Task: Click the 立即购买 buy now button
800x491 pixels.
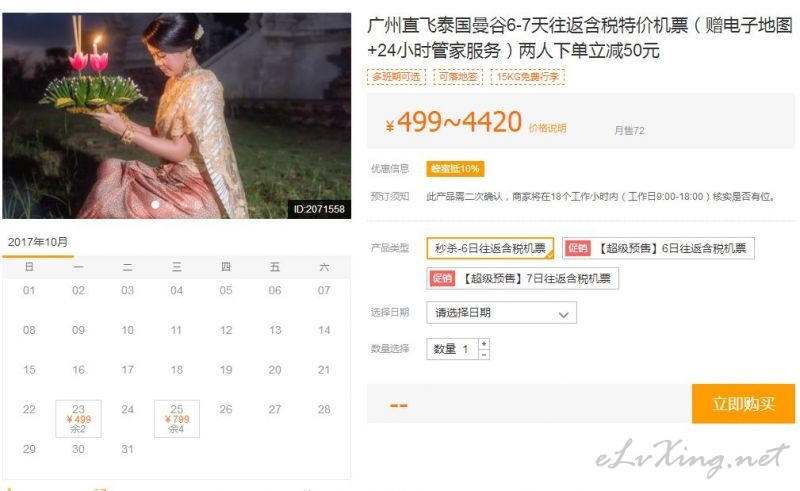Action: pos(743,404)
